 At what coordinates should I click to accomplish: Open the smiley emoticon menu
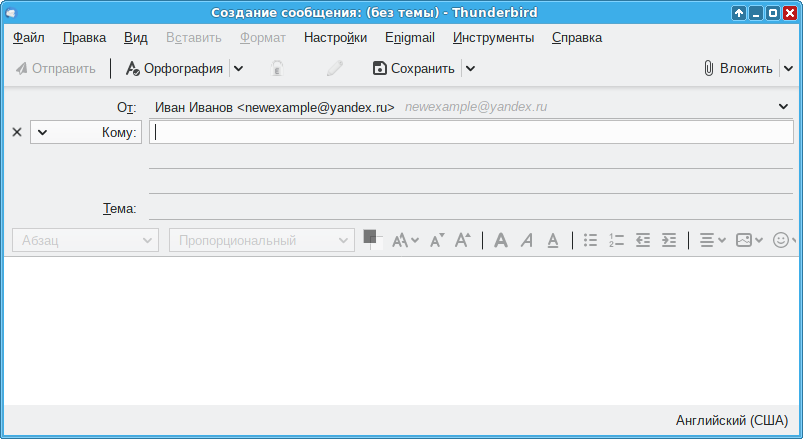784,240
